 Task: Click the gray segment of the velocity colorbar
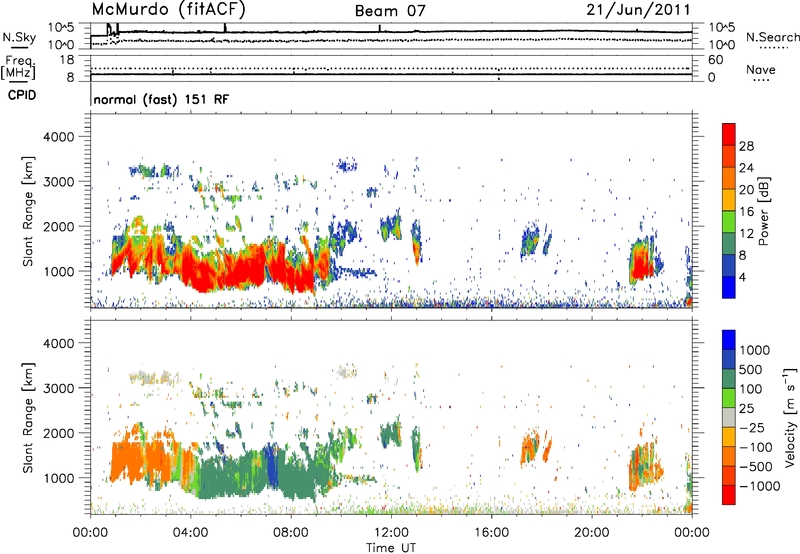(x=729, y=417)
